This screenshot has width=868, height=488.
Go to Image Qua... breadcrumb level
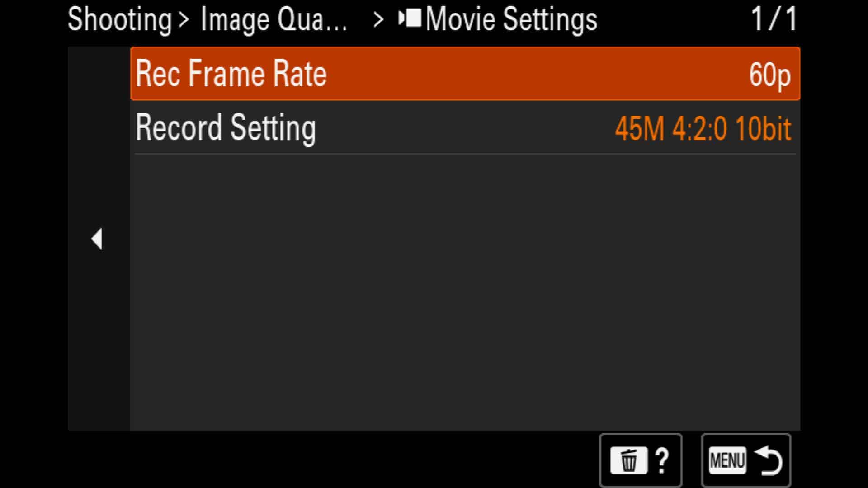point(274,20)
